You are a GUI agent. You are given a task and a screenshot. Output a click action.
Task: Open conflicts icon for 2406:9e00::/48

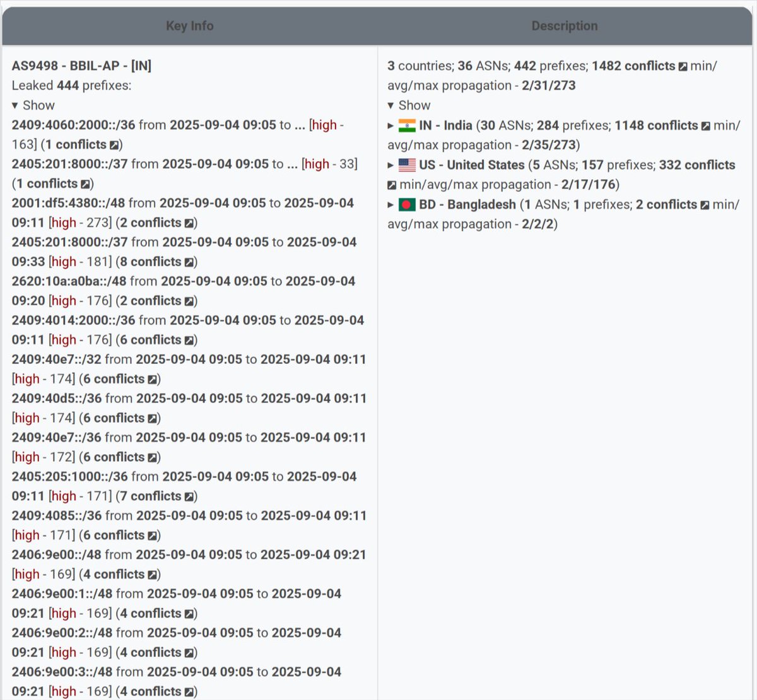point(152,575)
